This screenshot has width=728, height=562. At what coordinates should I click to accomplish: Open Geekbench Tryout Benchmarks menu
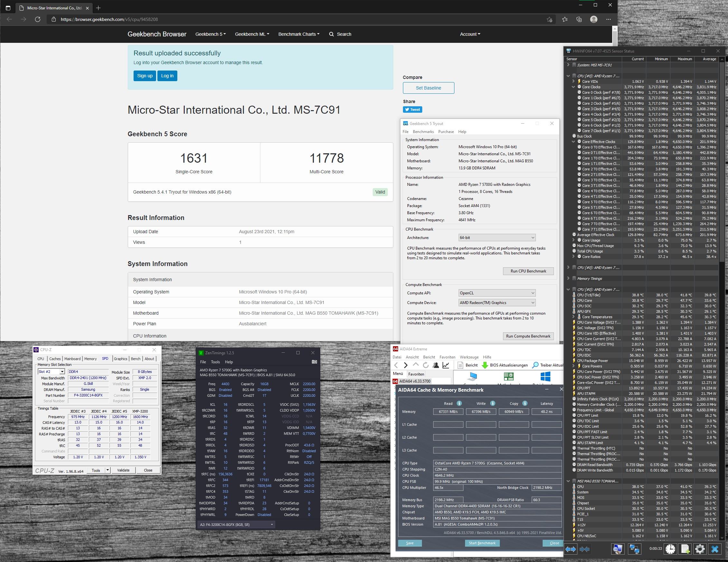(x=423, y=132)
